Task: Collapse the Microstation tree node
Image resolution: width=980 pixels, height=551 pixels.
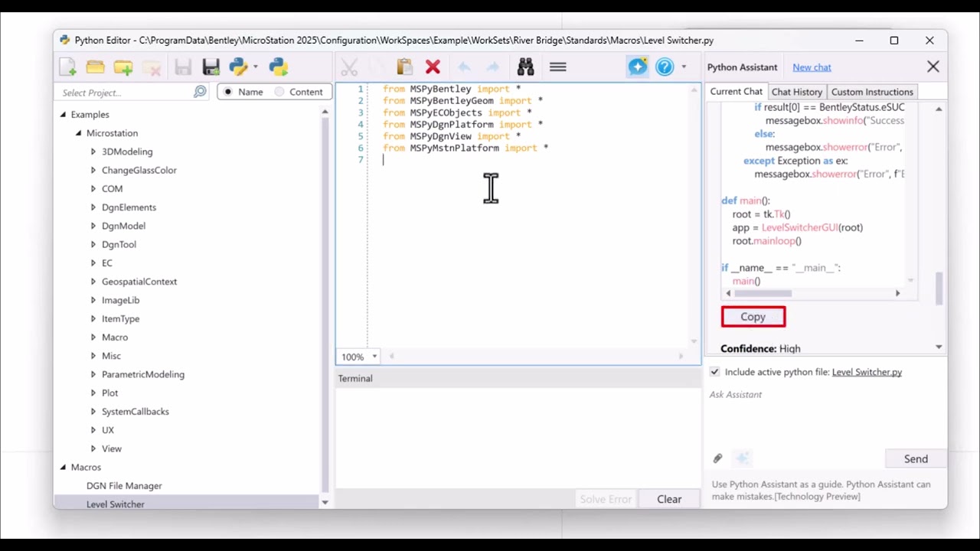Action: (x=78, y=133)
